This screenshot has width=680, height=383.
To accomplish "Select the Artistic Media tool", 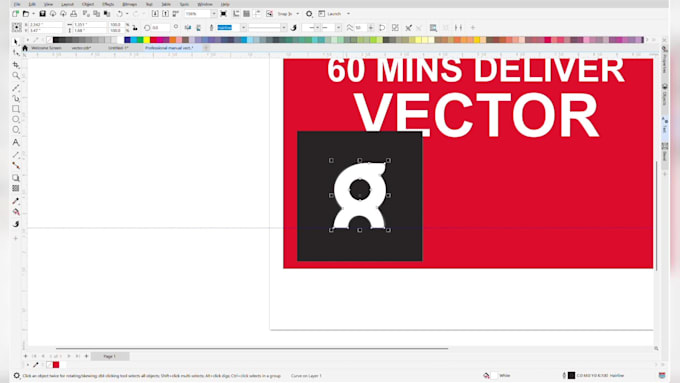I will tap(16, 98).
